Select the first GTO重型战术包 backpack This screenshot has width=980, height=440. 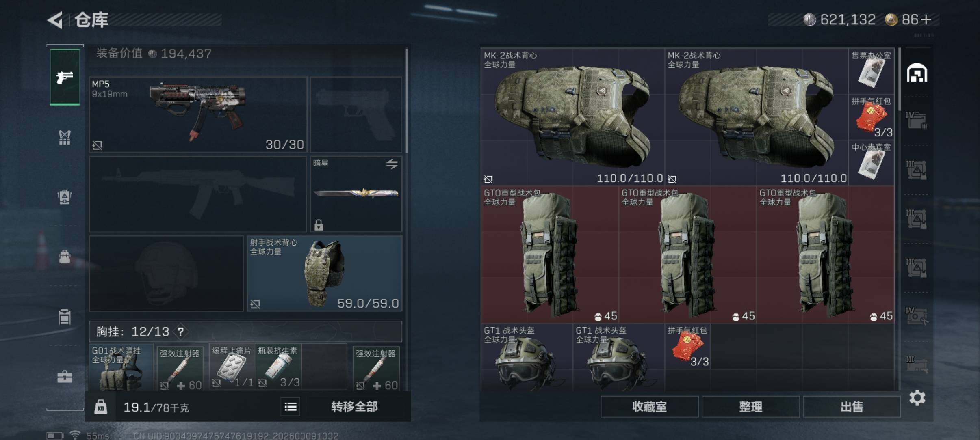pos(550,255)
